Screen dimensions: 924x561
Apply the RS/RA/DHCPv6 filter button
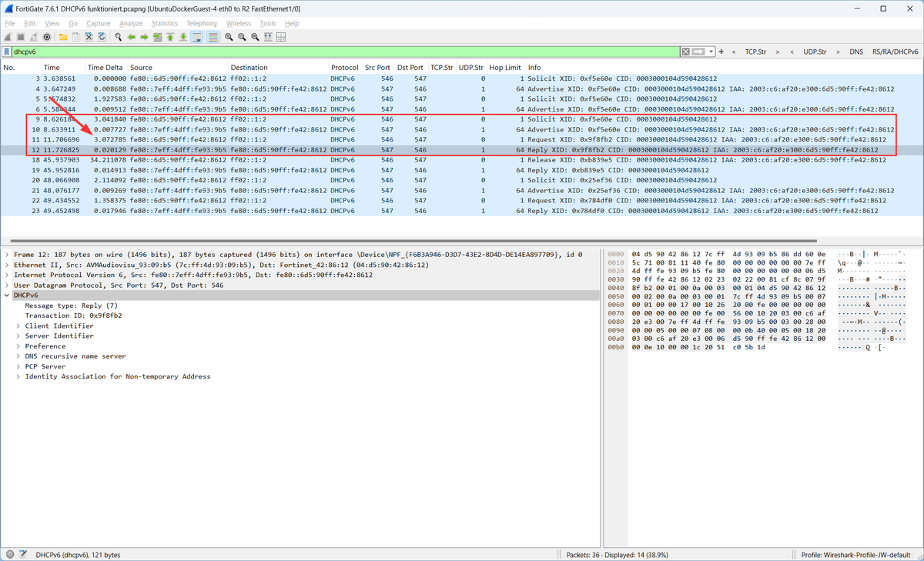click(x=896, y=52)
